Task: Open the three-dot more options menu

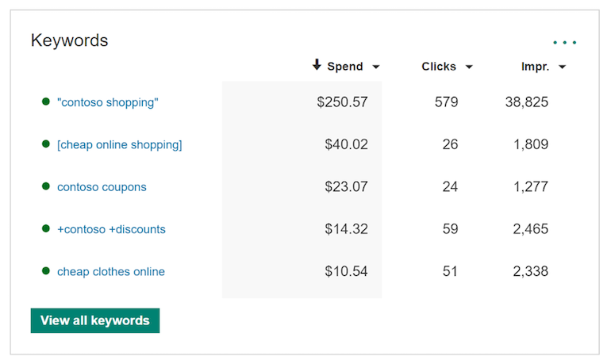Action: tap(565, 43)
